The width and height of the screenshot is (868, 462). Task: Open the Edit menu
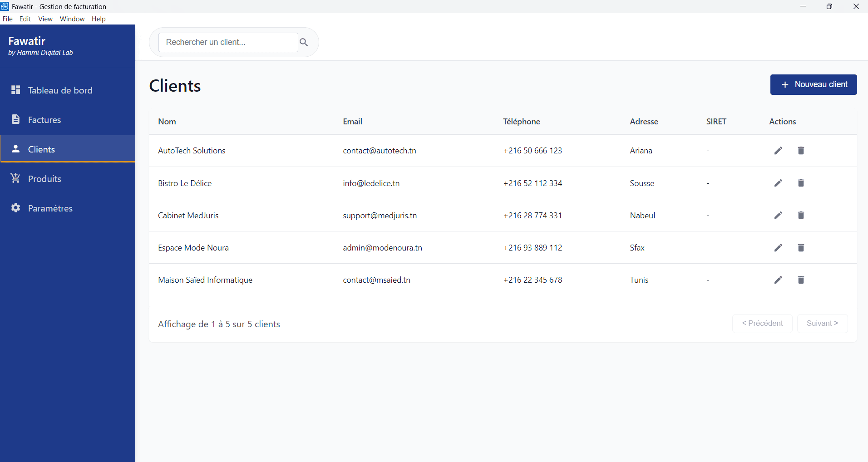(x=25, y=19)
